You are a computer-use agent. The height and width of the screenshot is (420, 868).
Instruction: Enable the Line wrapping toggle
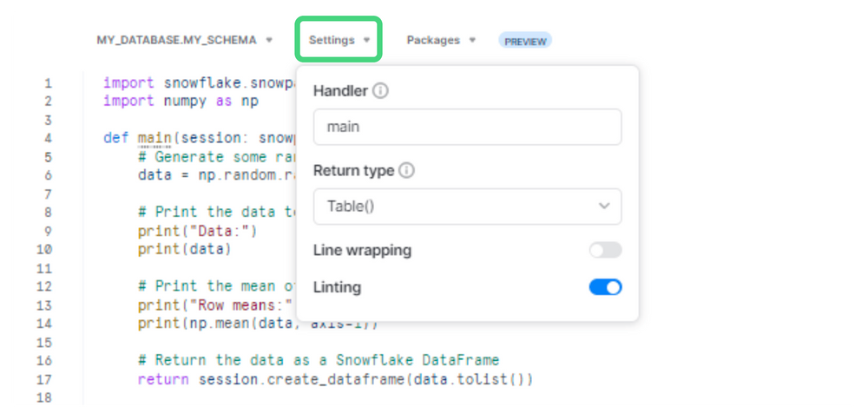tap(605, 250)
